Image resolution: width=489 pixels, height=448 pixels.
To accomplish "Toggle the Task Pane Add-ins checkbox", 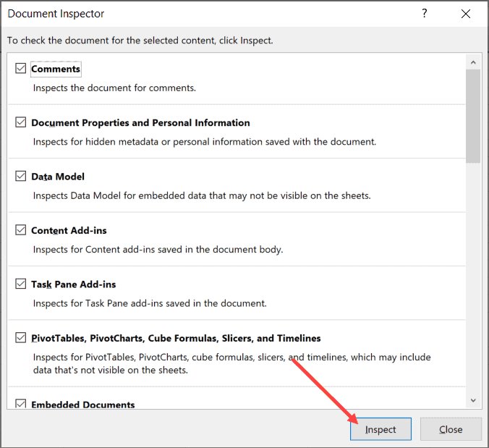I will point(20,284).
